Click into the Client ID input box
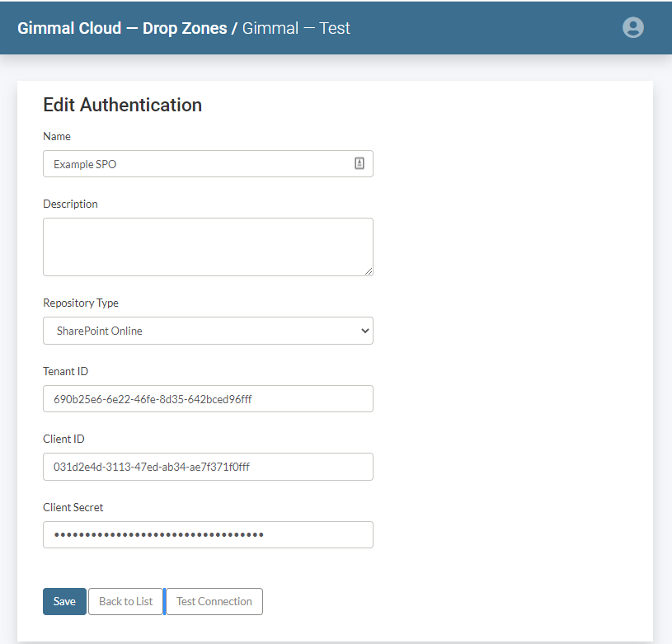 (x=208, y=467)
